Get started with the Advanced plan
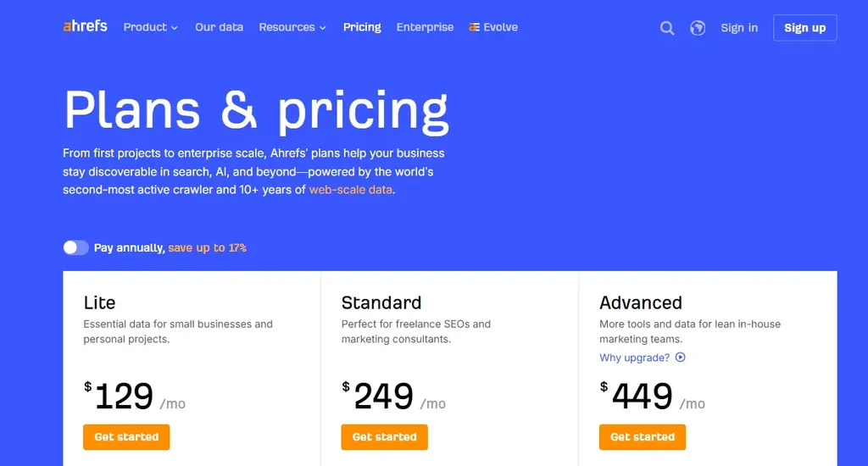Screen dimensions: 868x466 click(643, 437)
